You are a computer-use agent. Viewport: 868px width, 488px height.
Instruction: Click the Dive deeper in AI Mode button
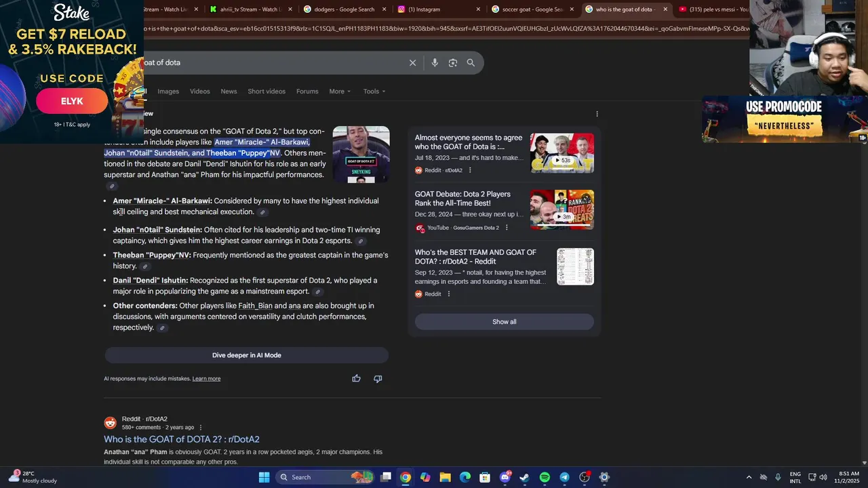pos(246,355)
